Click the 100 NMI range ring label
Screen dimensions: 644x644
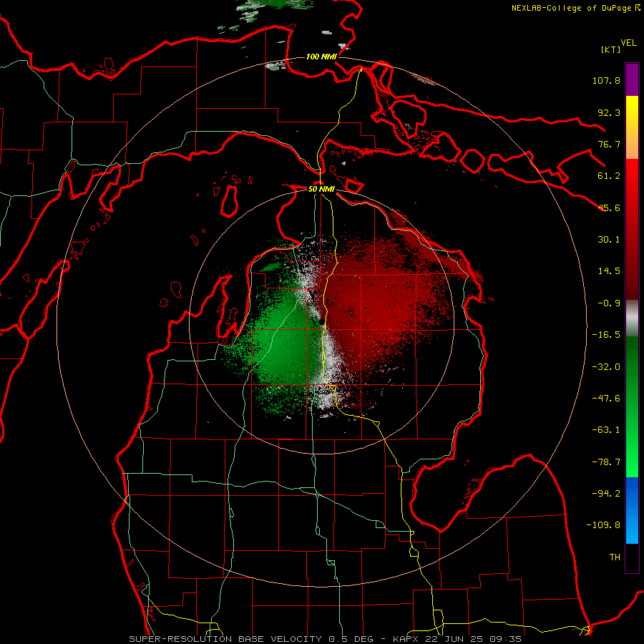pos(321,57)
